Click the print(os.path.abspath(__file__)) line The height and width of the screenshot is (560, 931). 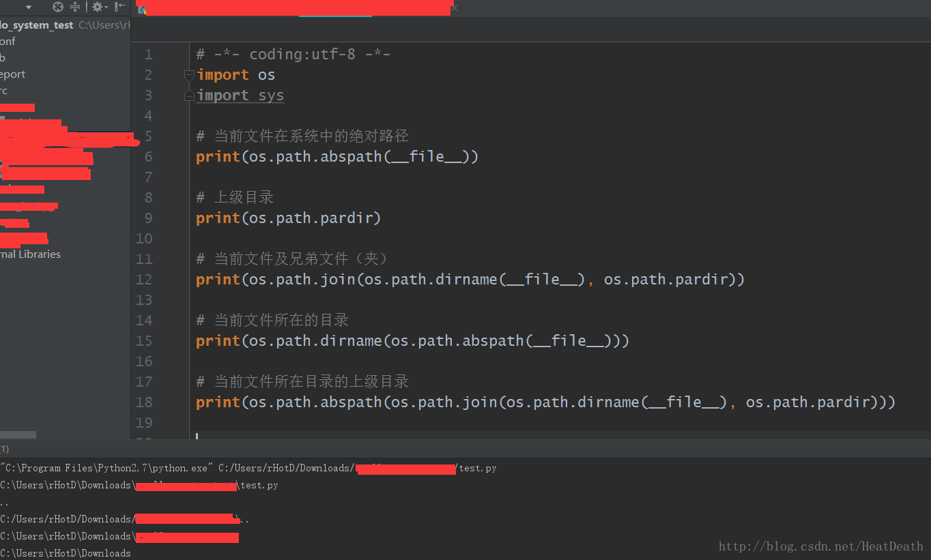[337, 157]
